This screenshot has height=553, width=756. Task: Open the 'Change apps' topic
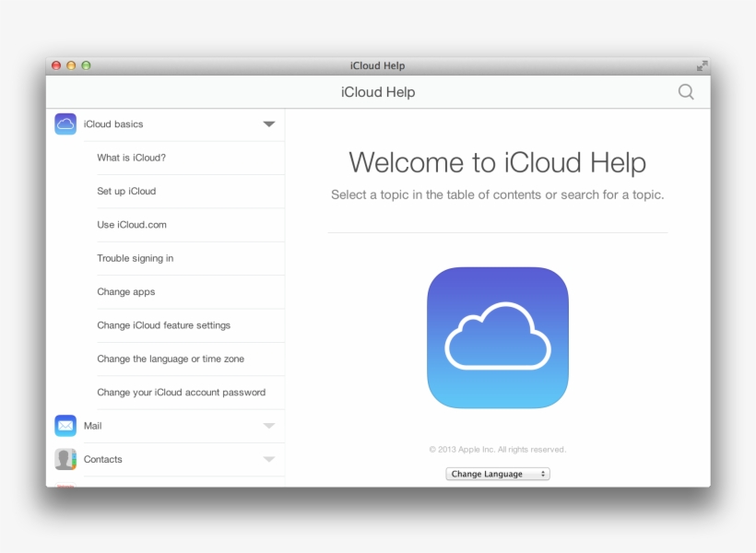point(191,291)
